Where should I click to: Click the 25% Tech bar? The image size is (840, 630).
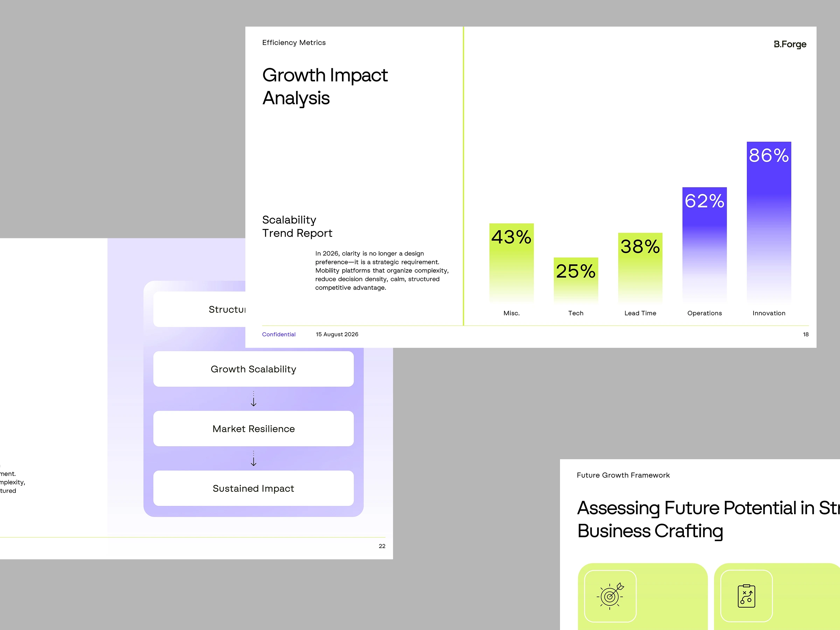(576, 280)
